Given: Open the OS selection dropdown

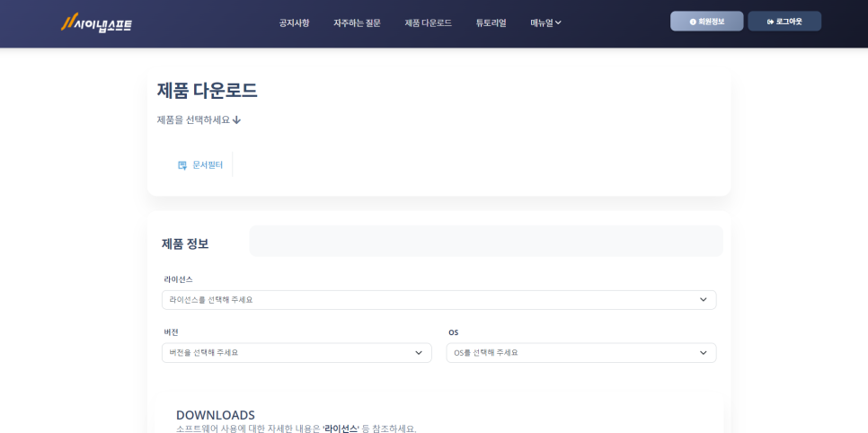Looking at the screenshot, I should pyautogui.click(x=581, y=353).
